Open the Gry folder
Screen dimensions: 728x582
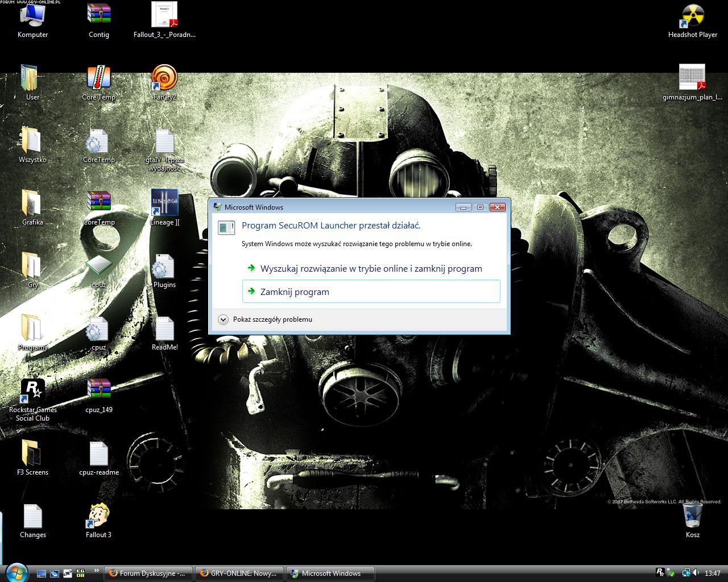(32, 271)
